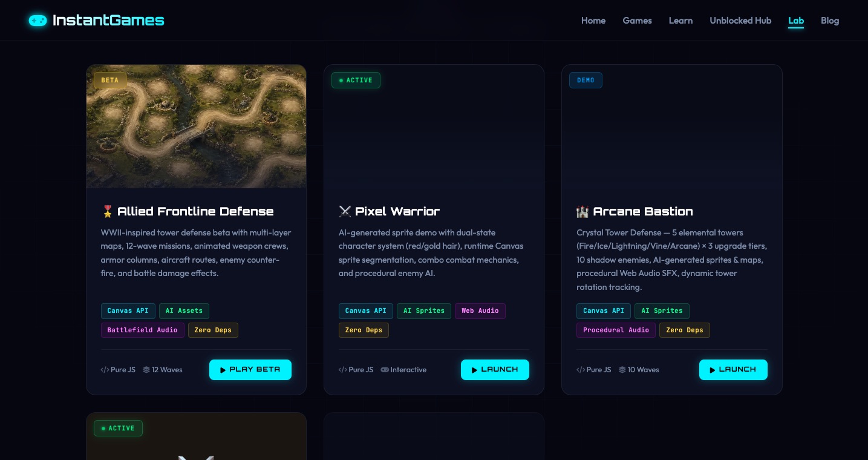Click Zero Deps tag in Pixel Warrior card

click(x=364, y=330)
